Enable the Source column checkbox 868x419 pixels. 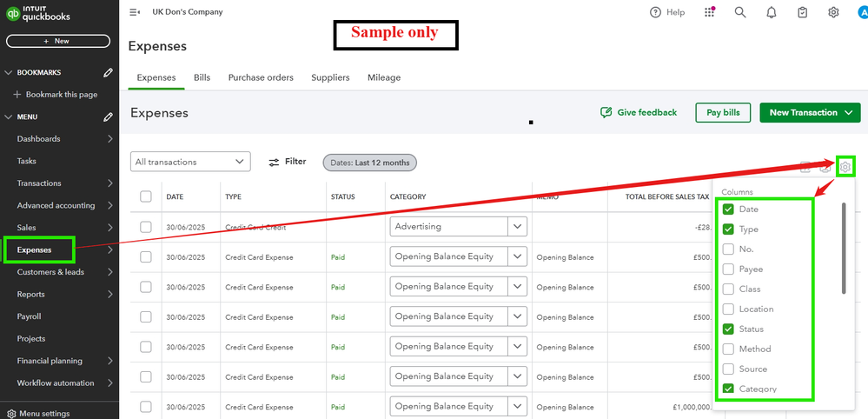[x=728, y=369]
